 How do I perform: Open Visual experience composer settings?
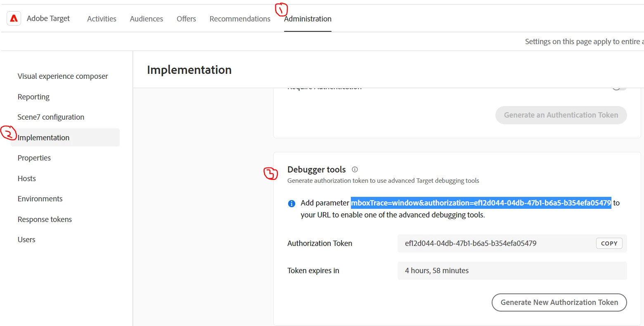pos(63,76)
